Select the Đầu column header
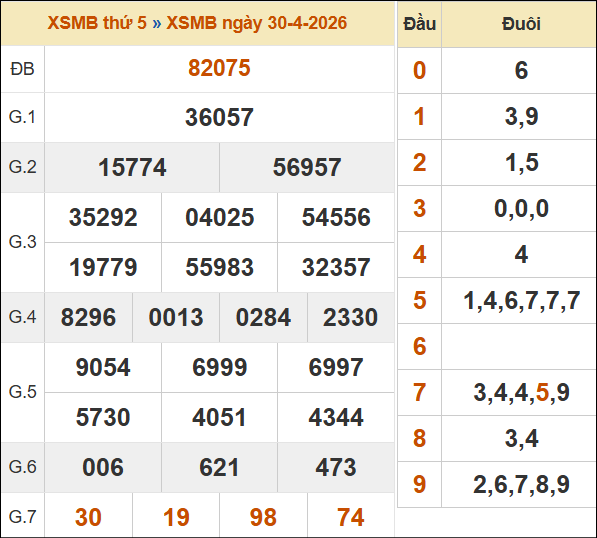Screen dimensions: 597x538 [x=420, y=24]
